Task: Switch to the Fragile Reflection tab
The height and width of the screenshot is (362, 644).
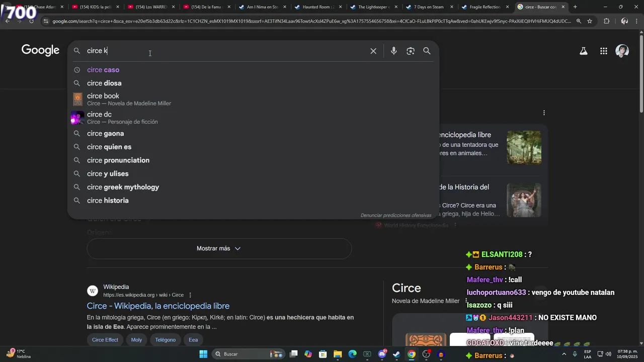Action: pos(485,7)
